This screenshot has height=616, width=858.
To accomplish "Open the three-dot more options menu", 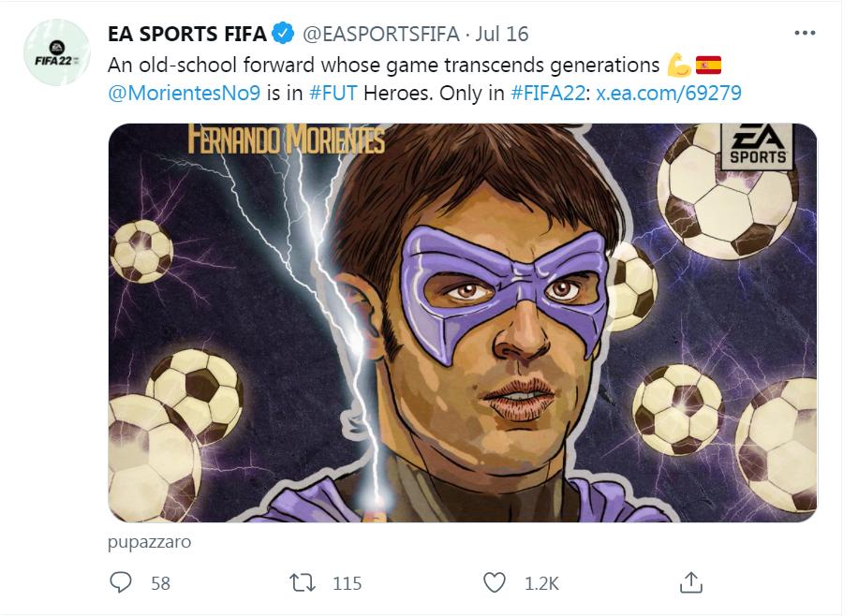I will [805, 33].
